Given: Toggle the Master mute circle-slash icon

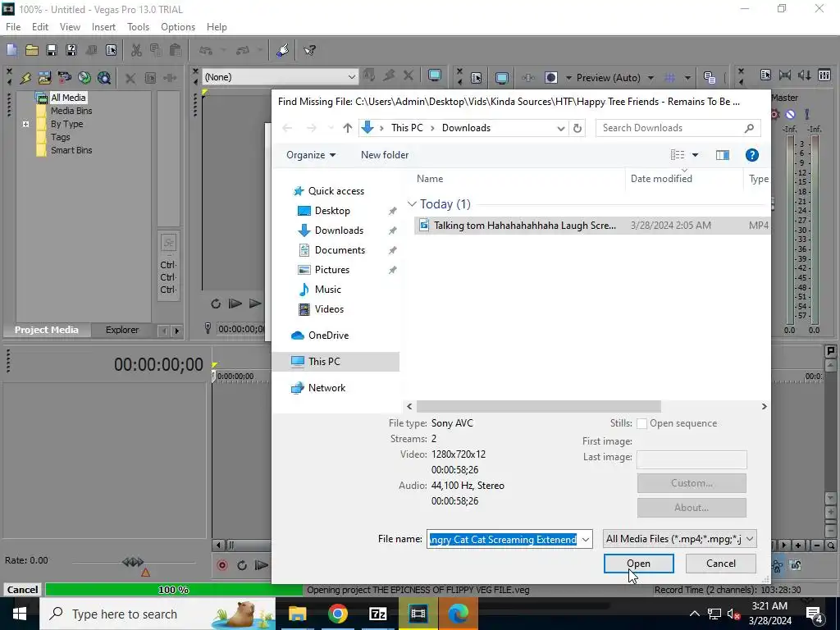Looking at the screenshot, I should click(x=790, y=114).
